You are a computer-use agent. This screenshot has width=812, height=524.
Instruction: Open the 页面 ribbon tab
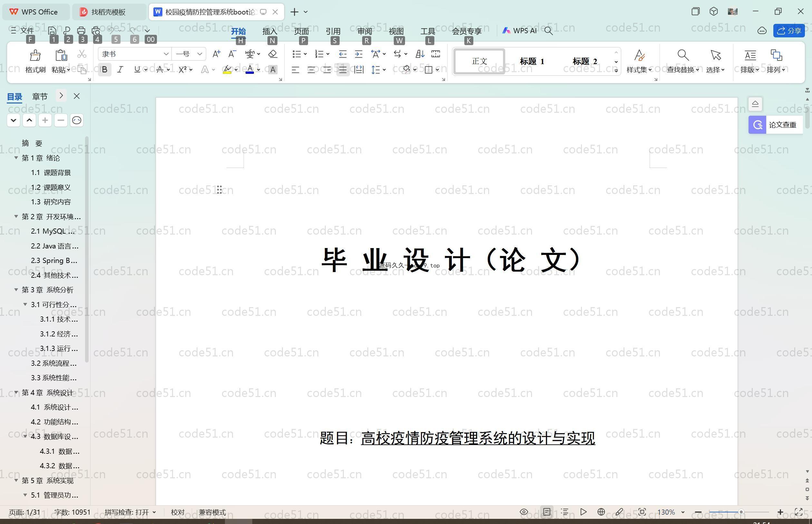(301, 31)
